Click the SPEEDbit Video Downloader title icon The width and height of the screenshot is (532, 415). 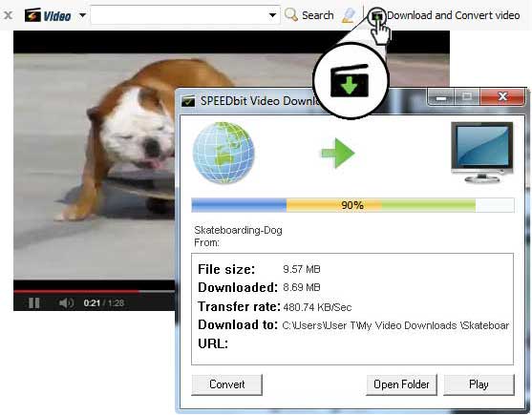[188, 101]
